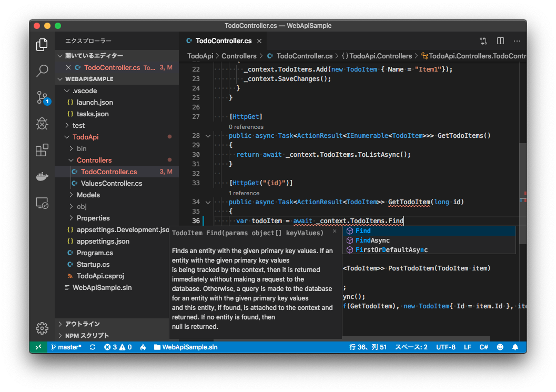The width and height of the screenshot is (556, 392).
Task: Click the compare changes icon in editor toolbar
Action: coord(483,41)
